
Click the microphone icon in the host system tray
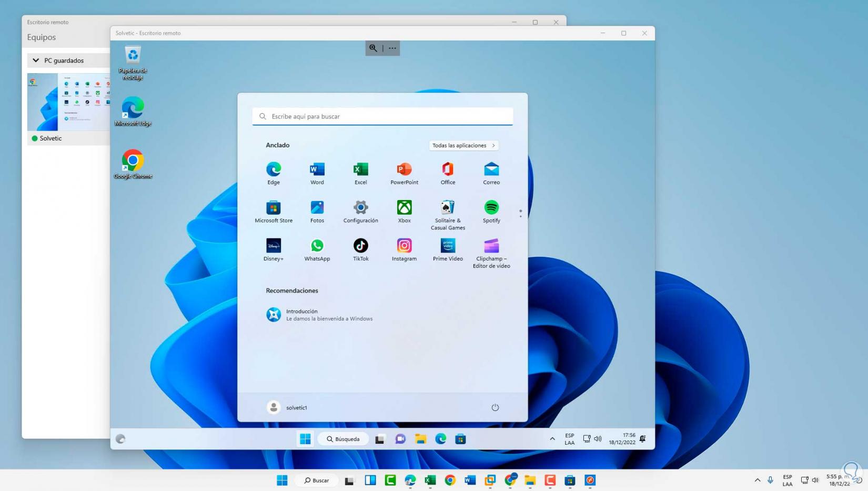coord(770,480)
